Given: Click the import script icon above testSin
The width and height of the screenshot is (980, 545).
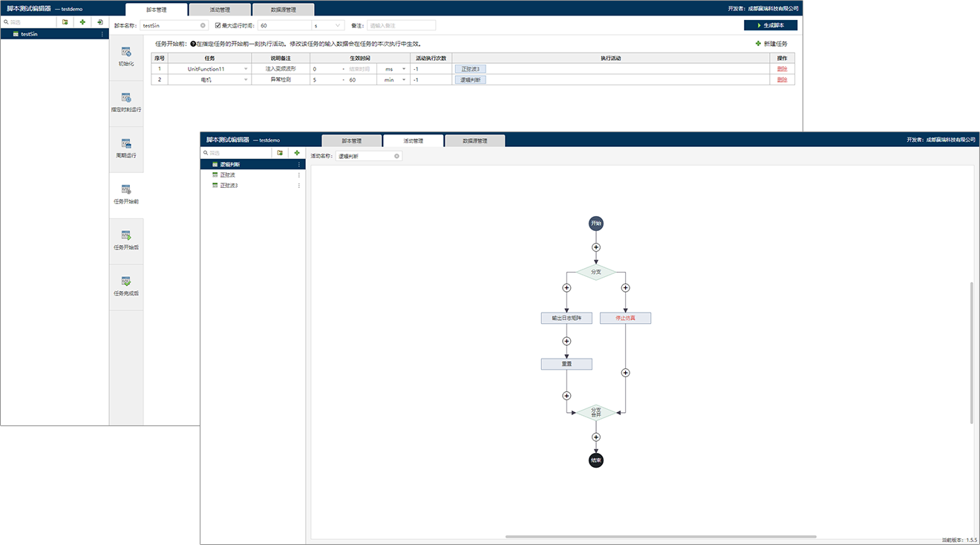Looking at the screenshot, I should 100,22.
